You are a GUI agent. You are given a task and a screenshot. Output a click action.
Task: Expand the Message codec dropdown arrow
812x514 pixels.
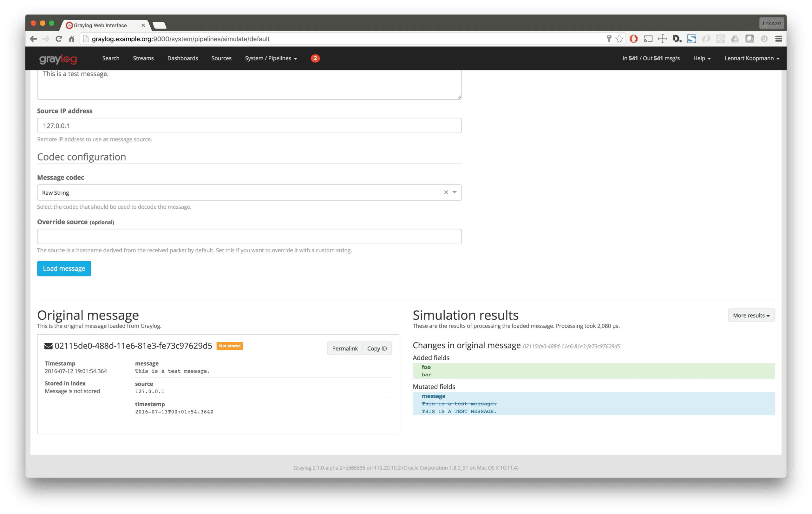pyautogui.click(x=455, y=192)
